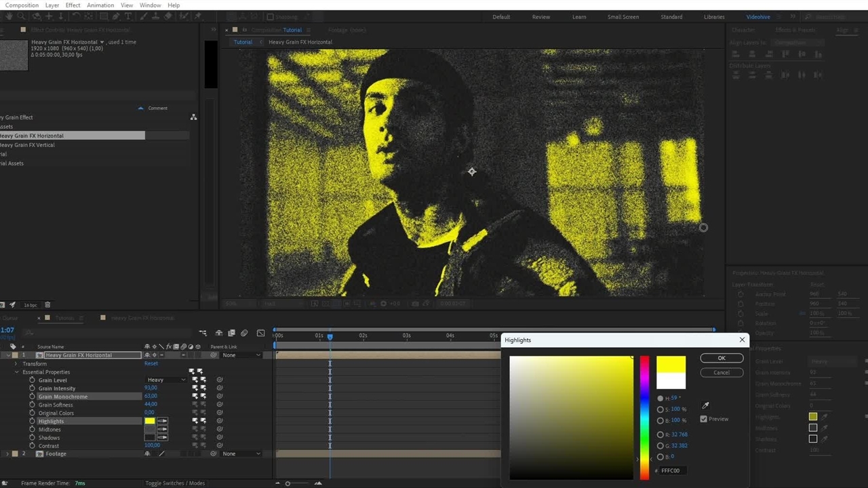Click the Motion Blur enable icon in the timeline
The width and height of the screenshot is (868, 488).
pos(244,333)
